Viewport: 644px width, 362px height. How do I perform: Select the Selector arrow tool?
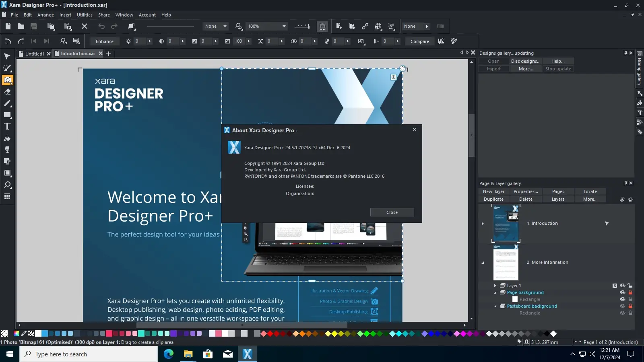click(7, 56)
